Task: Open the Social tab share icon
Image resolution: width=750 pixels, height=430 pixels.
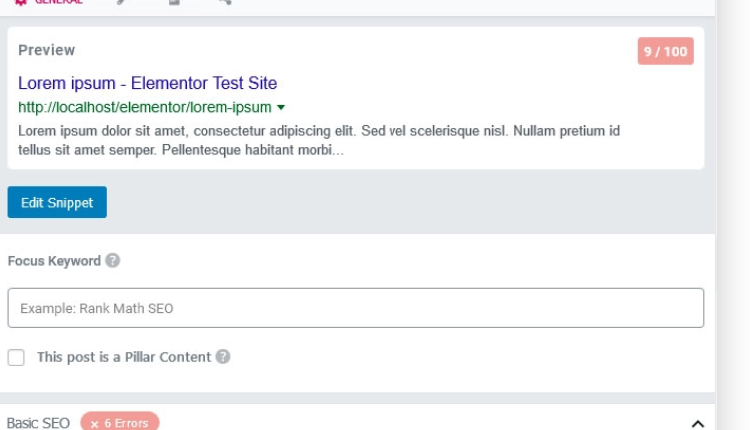Action: [225, 3]
